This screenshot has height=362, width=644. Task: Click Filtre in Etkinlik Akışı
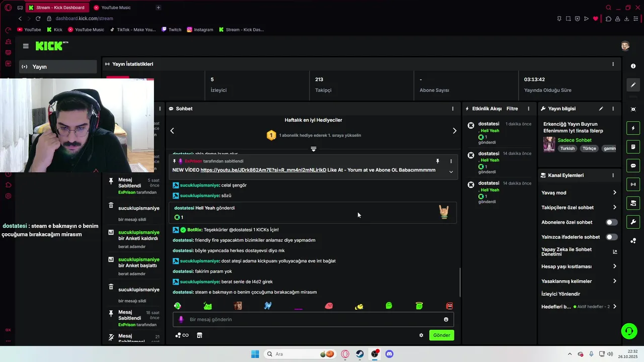[512, 109]
